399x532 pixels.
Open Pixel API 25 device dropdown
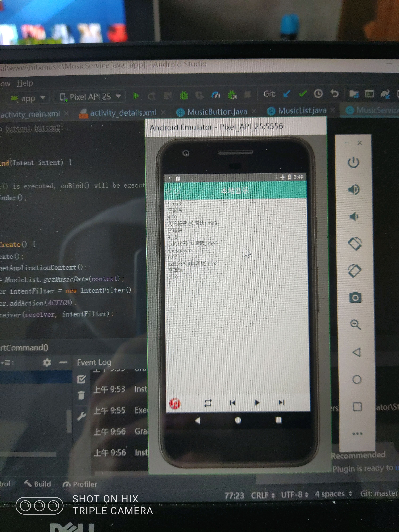pos(90,97)
